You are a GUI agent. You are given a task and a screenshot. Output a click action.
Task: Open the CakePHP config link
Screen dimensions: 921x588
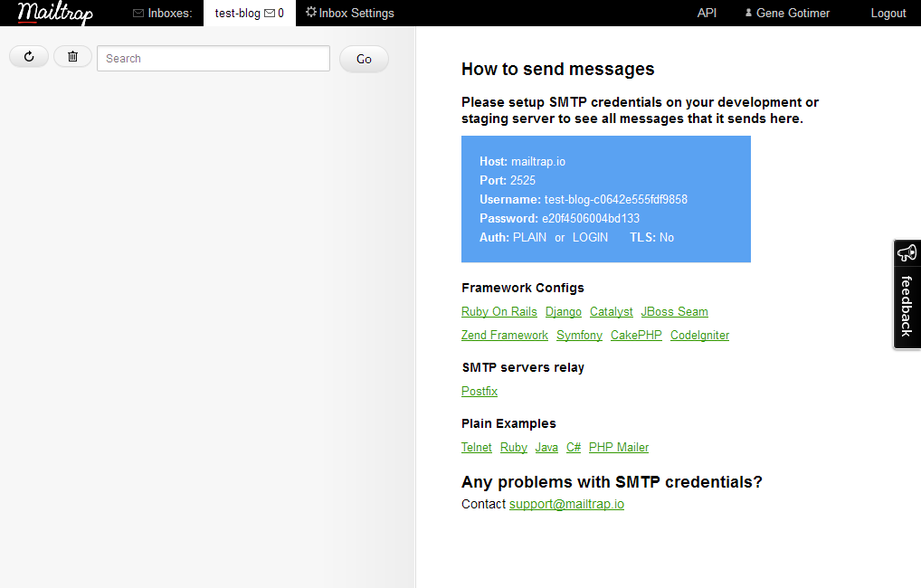pos(636,335)
